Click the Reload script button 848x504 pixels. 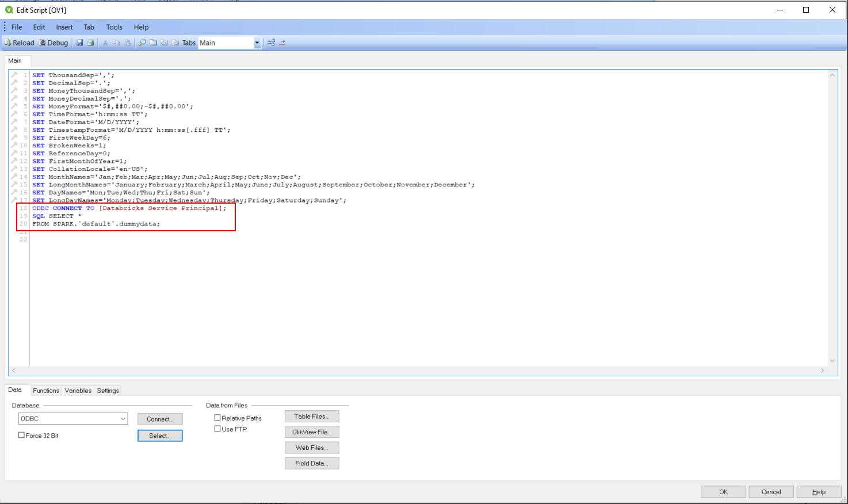point(20,43)
